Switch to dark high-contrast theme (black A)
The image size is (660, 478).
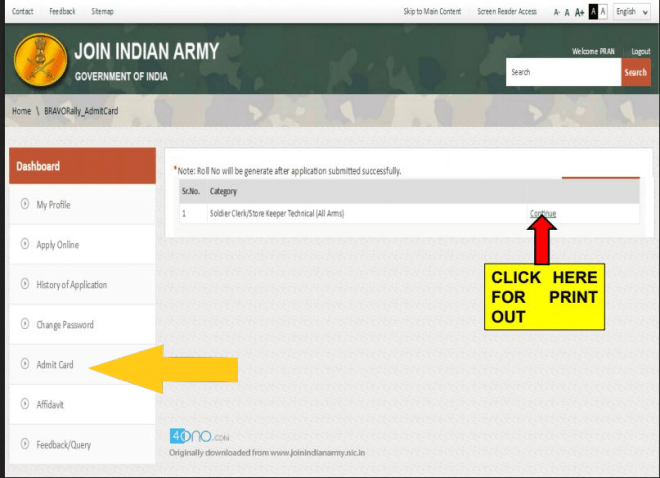point(593,12)
